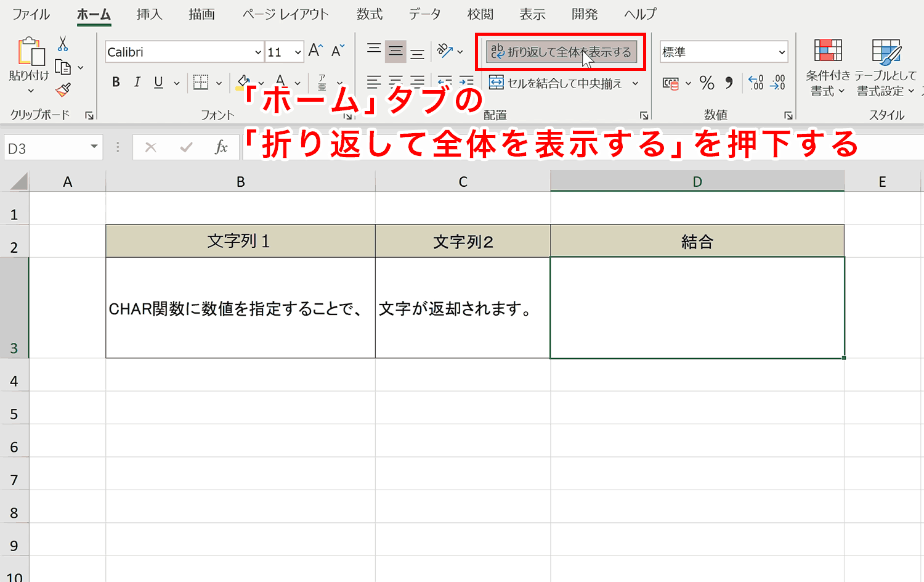Apply comma style
Image resolution: width=924 pixels, height=582 pixels.
(729, 83)
